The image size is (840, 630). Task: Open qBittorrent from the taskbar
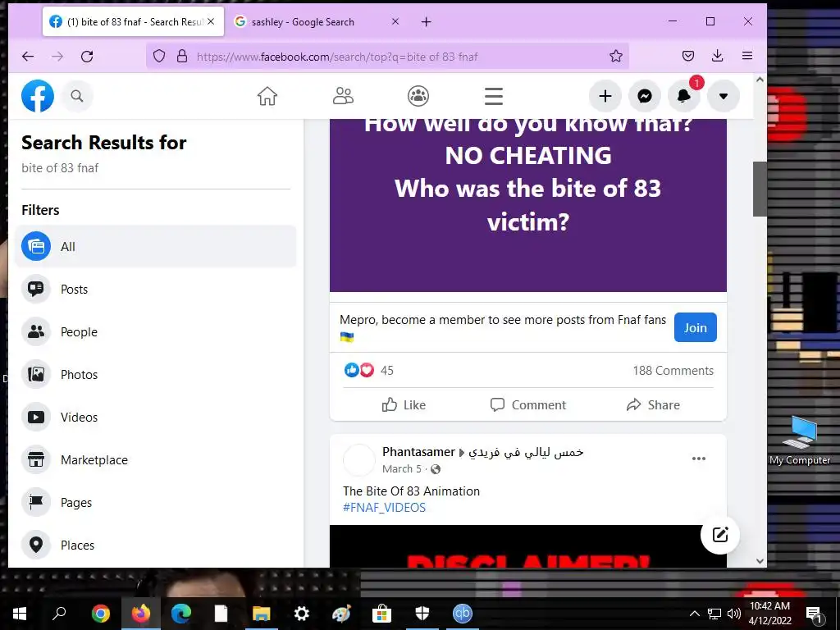tap(463, 614)
